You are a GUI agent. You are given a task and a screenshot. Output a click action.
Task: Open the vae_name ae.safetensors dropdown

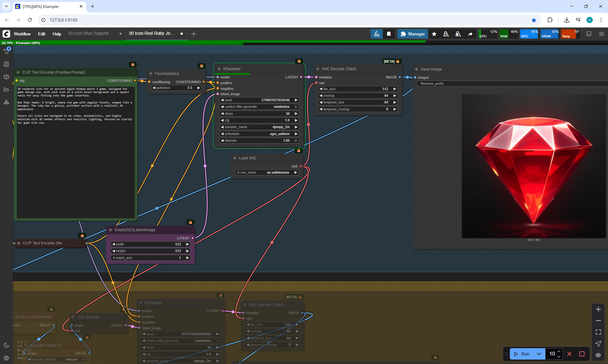coord(267,172)
